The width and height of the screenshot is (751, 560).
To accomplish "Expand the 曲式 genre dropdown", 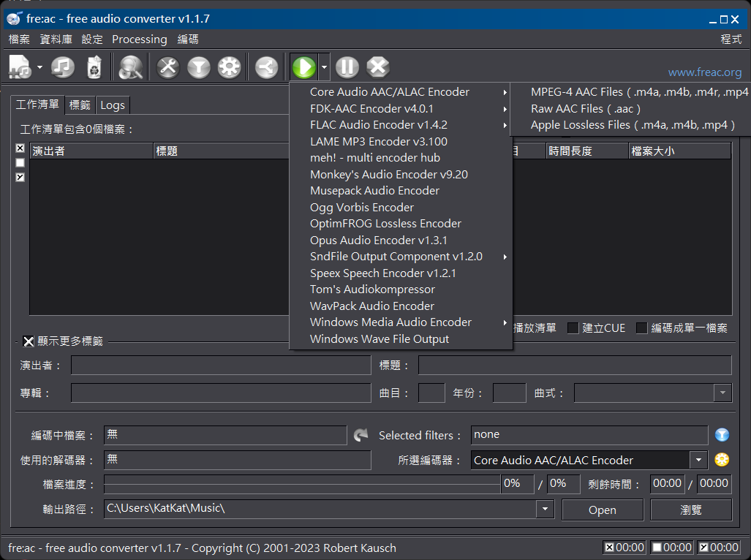I will coord(722,393).
